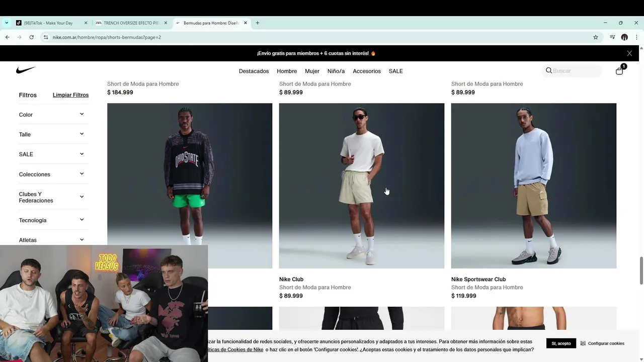
Task: Expand the Tecnología filter
Action: coord(52,220)
